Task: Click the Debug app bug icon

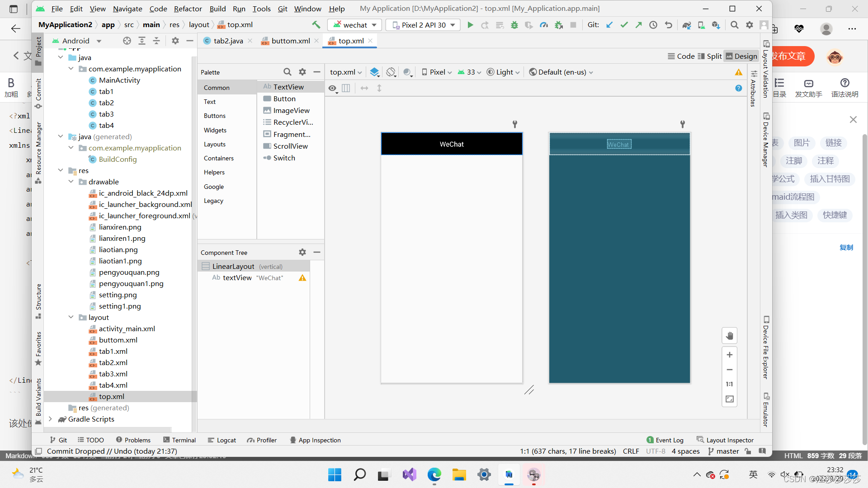Action: [514, 25]
